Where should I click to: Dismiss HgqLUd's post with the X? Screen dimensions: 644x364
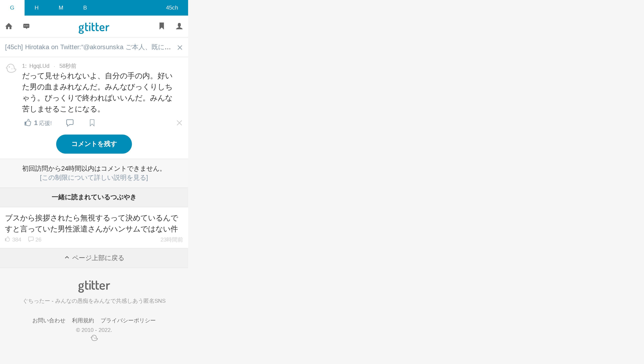click(179, 123)
